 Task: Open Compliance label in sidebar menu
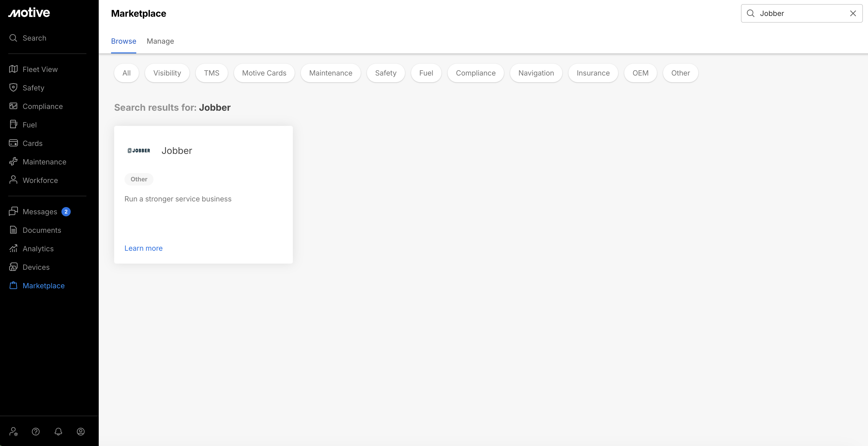click(x=42, y=106)
